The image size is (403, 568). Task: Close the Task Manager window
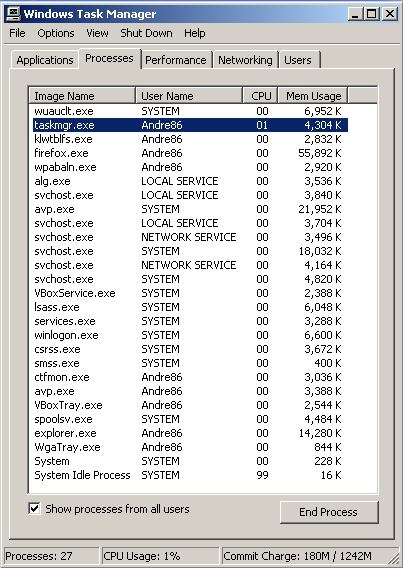(390, 14)
